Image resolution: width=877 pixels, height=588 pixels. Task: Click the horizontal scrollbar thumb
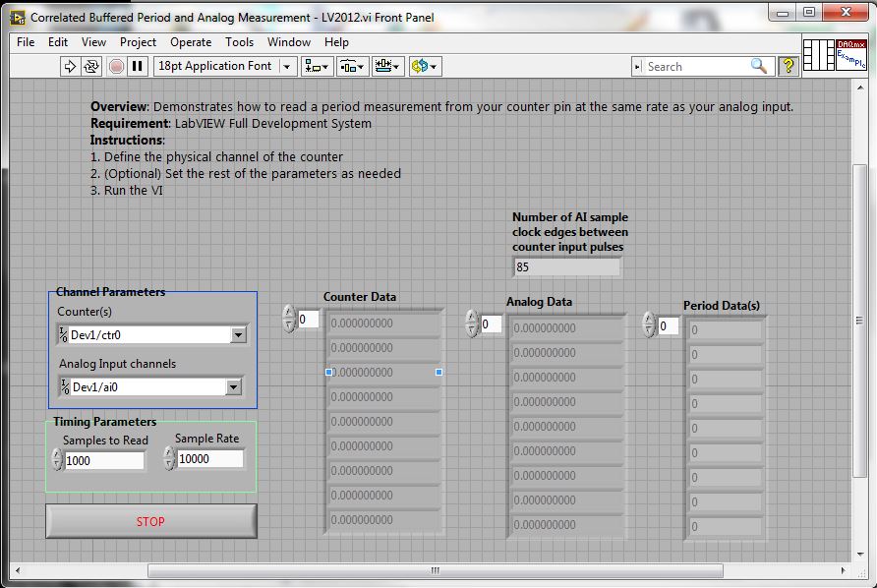tap(436, 570)
